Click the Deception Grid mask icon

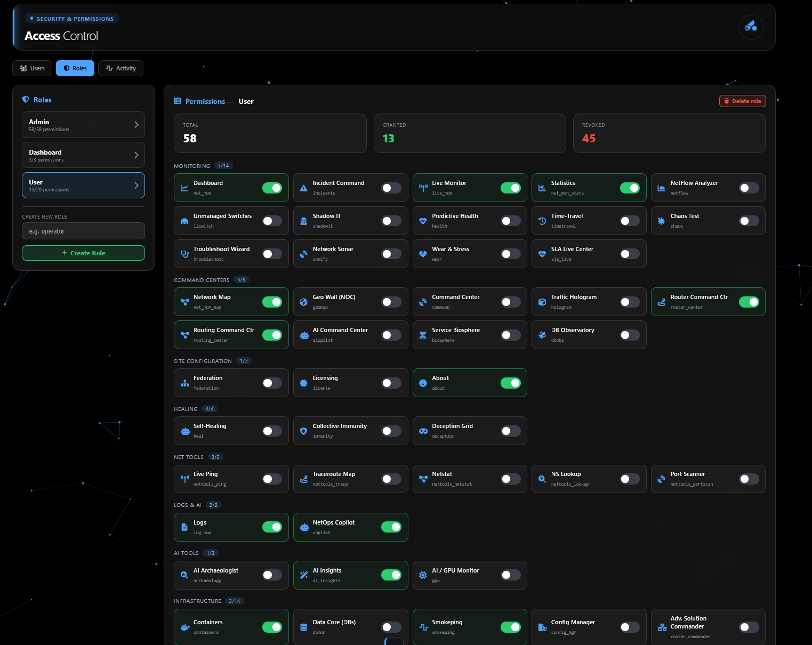coord(423,431)
